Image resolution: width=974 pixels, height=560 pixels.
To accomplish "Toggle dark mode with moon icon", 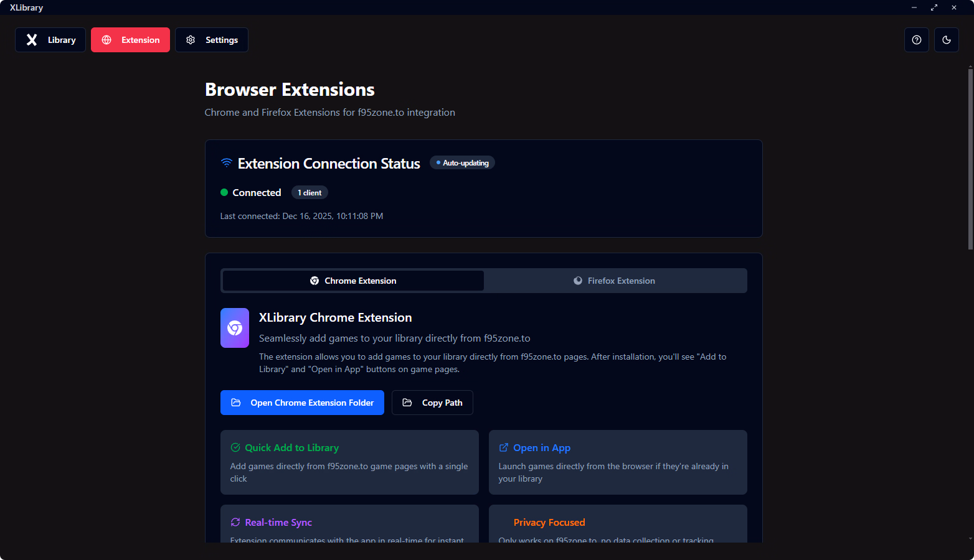I will click(x=946, y=40).
